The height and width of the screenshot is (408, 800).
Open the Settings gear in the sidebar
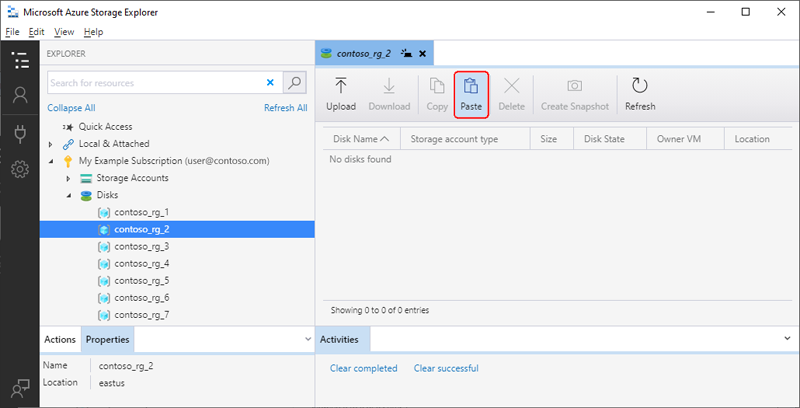(x=20, y=169)
